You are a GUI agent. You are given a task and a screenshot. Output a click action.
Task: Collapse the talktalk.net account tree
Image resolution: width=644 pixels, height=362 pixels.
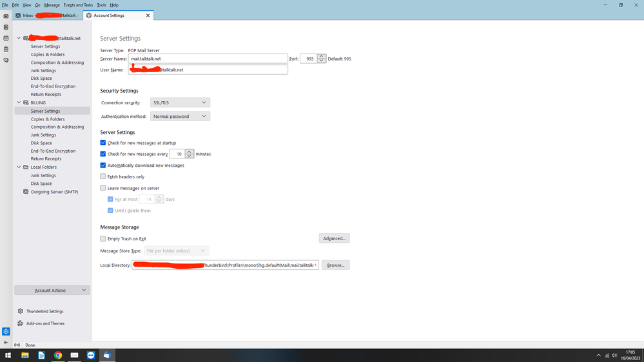tap(19, 38)
